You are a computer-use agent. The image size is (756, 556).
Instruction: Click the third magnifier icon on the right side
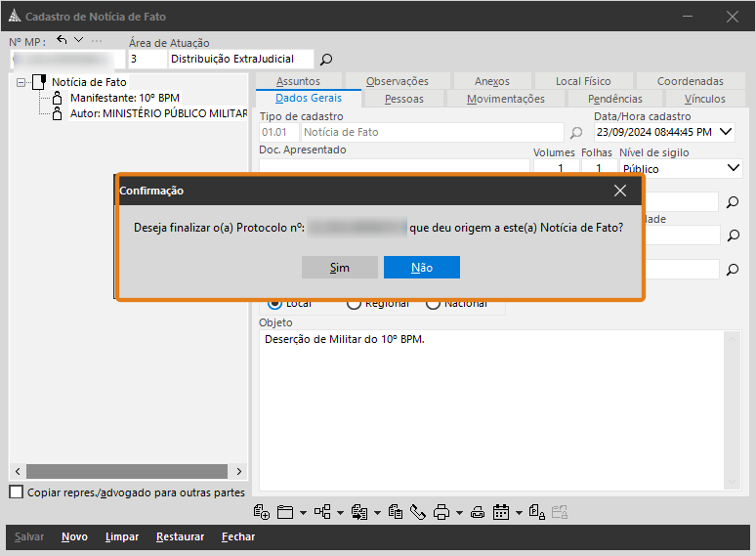tap(733, 269)
